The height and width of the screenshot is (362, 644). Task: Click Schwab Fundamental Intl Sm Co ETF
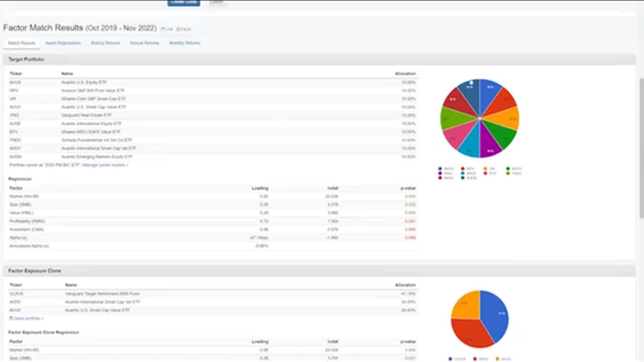[97, 140]
